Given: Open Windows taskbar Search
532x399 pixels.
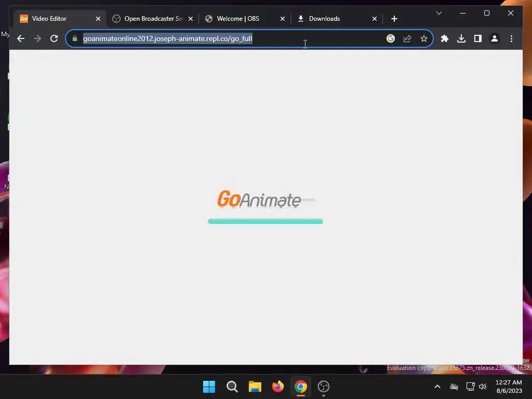Looking at the screenshot, I should coord(232,387).
